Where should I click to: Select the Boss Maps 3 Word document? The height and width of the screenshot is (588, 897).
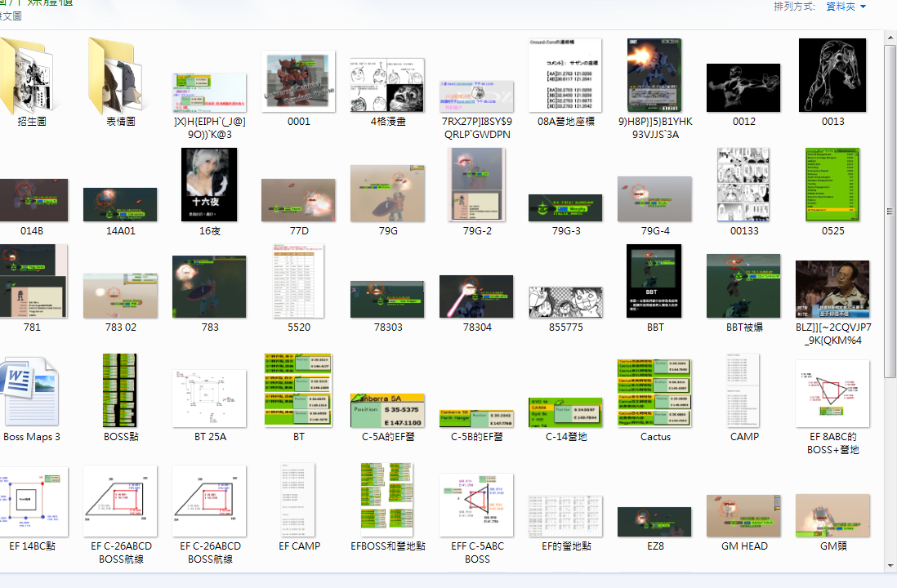(x=29, y=390)
